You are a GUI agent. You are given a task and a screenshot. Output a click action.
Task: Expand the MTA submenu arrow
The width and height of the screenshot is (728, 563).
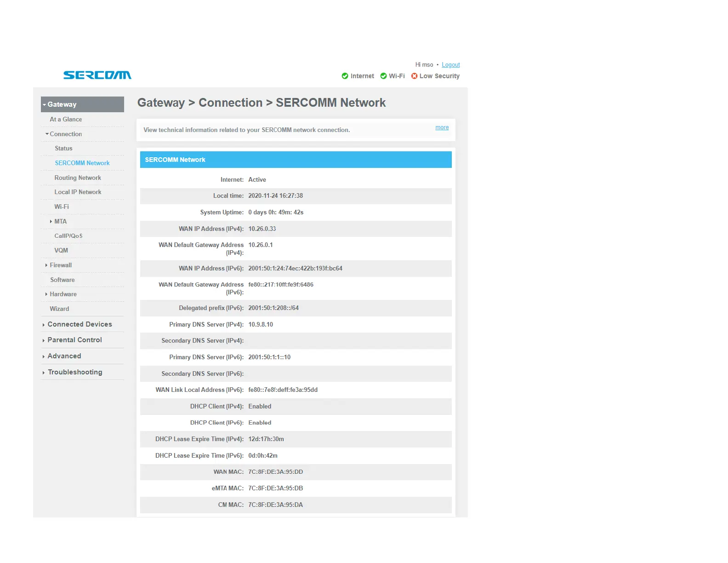(x=51, y=222)
